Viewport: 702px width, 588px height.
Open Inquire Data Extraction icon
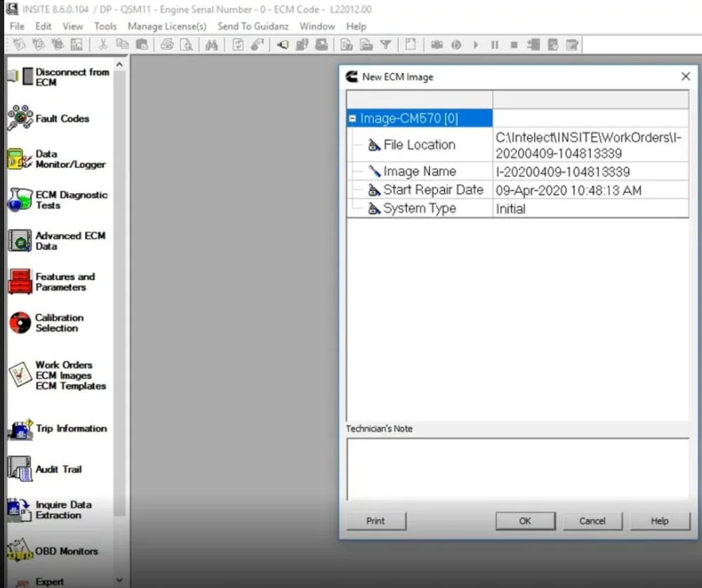pos(19,509)
